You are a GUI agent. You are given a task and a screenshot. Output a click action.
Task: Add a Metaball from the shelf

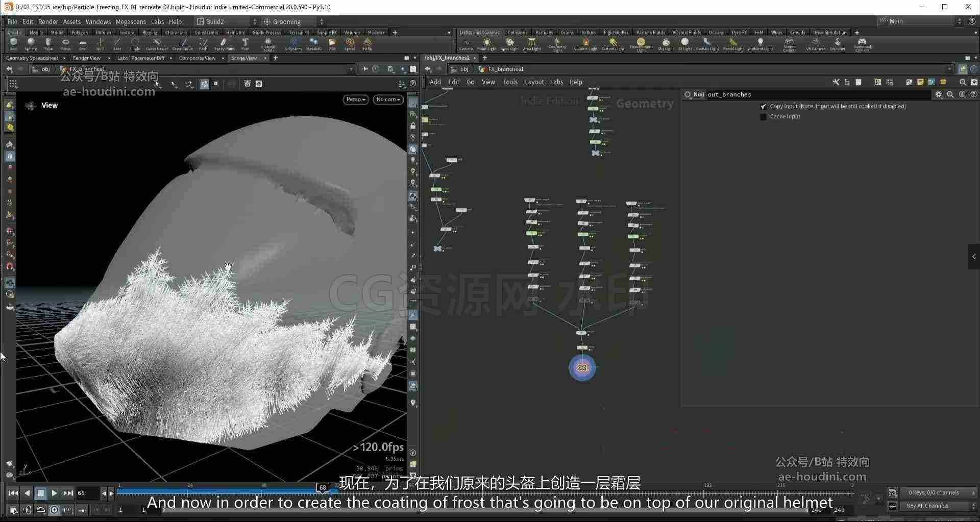(313, 44)
